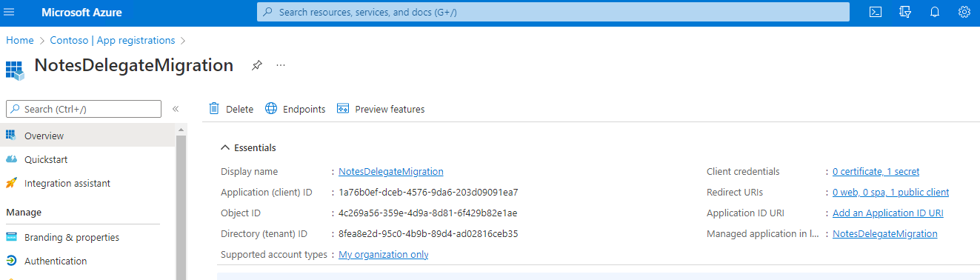The width and height of the screenshot is (980, 280).
Task: Click the Client credentials label
Action: pos(743,171)
